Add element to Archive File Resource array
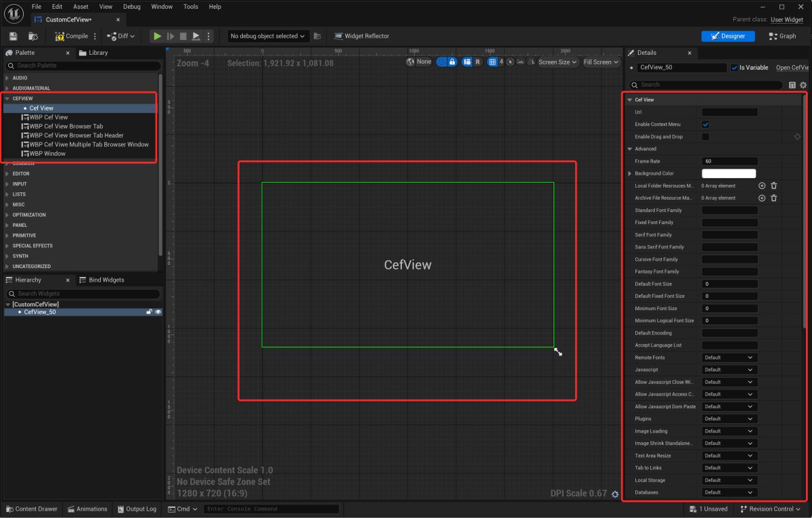The height and width of the screenshot is (518, 812). 762,198
